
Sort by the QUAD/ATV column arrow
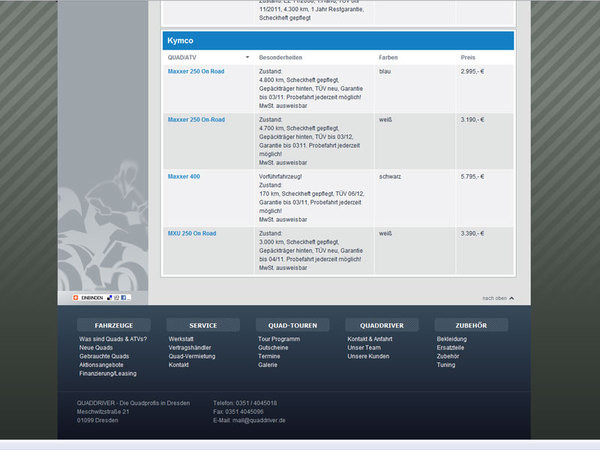point(248,57)
